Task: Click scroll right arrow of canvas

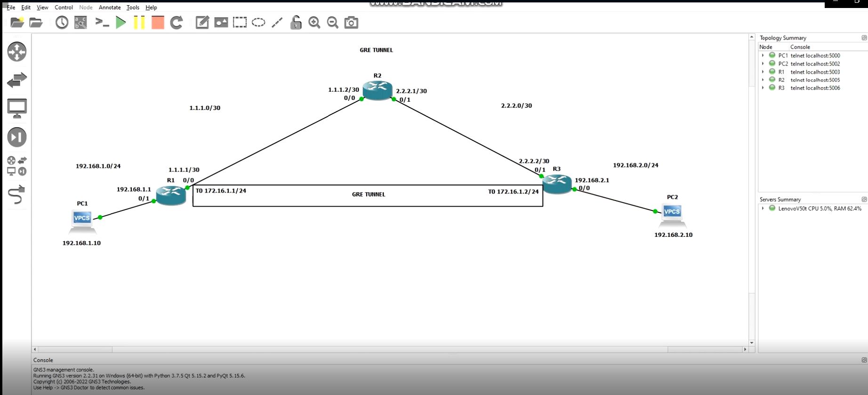Action: [745, 349]
